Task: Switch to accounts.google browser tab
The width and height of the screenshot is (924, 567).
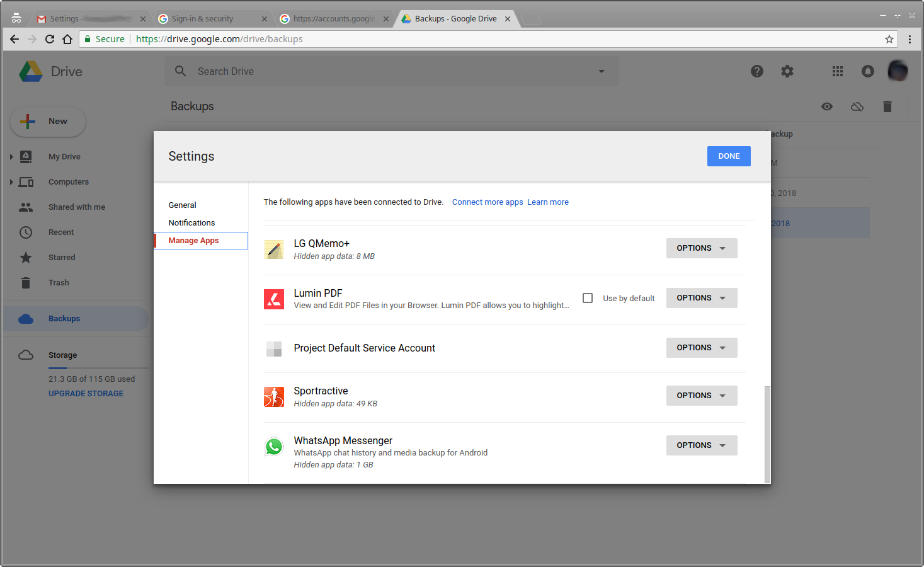Action: 334,19
